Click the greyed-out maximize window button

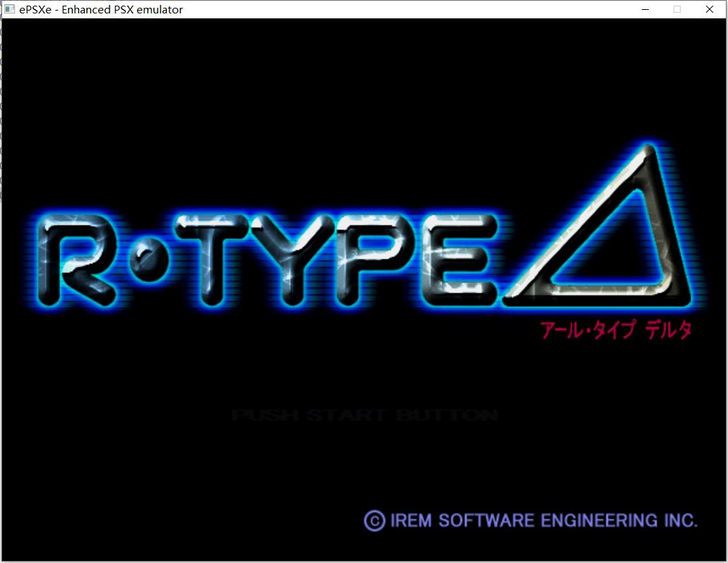click(x=677, y=9)
